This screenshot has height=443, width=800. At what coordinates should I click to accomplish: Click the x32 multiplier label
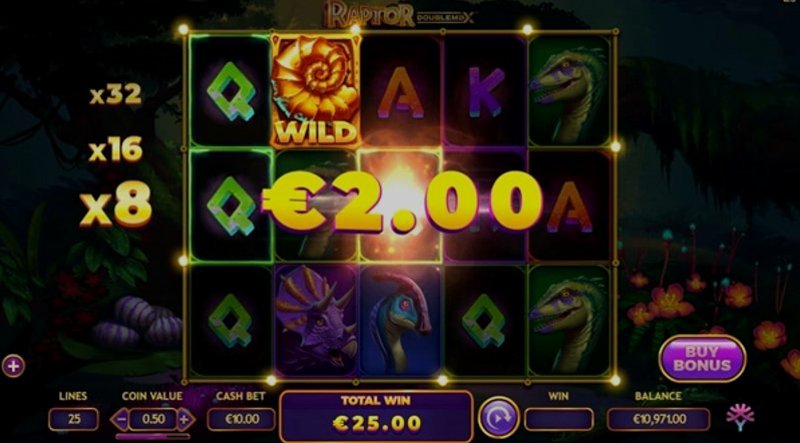point(115,95)
